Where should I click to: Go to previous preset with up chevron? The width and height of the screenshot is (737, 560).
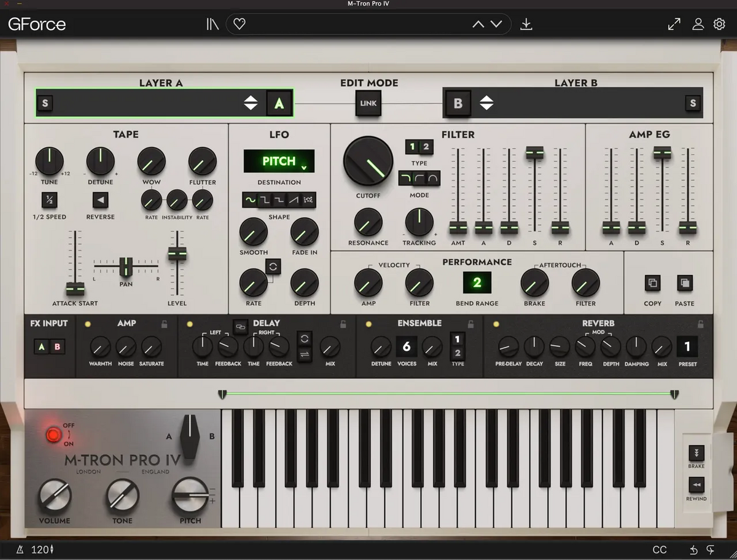click(478, 25)
